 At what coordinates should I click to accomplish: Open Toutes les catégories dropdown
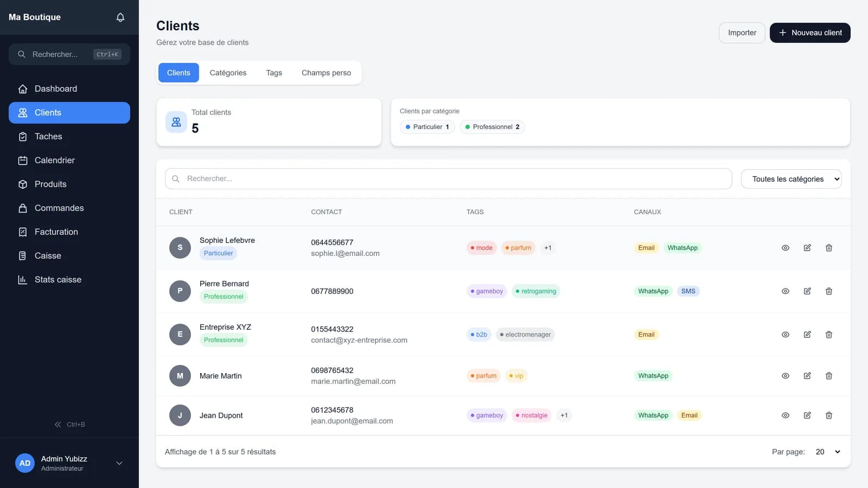(x=792, y=179)
